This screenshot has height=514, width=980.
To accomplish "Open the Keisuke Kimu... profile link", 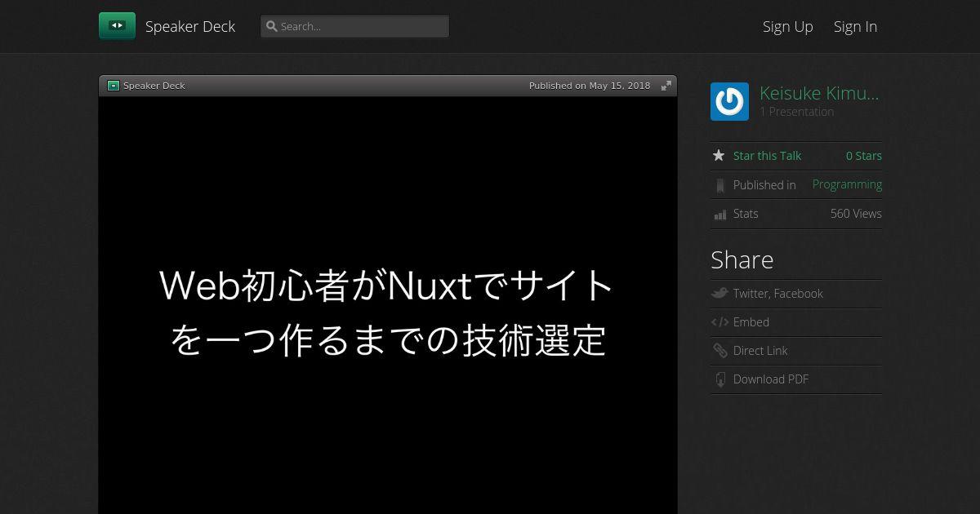I will pos(819,93).
